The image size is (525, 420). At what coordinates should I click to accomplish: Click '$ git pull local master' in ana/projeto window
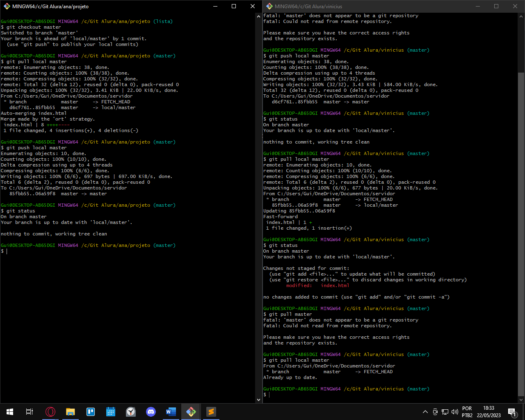(x=34, y=62)
